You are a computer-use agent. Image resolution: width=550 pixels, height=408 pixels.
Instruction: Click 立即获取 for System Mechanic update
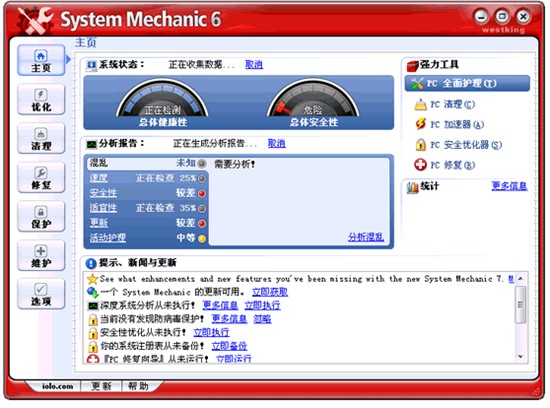270,292
